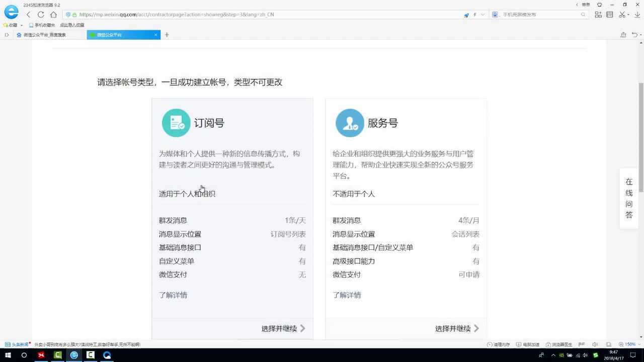
Task: Open the downloads arrow icon
Action: [637, 15]
